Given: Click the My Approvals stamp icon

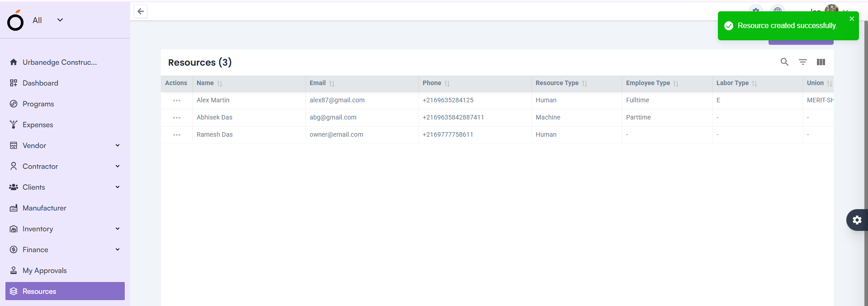Looking at the screenshot, I should 14,270.
